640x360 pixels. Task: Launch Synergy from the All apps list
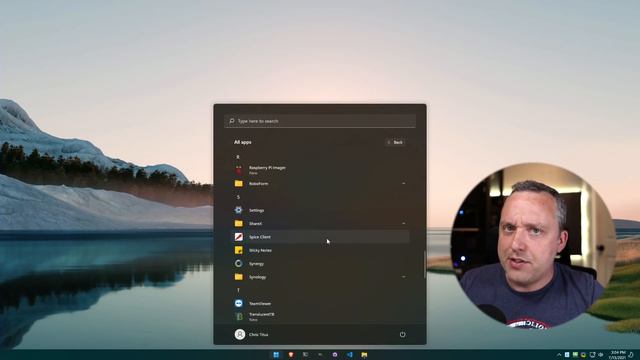pos(320,264)
